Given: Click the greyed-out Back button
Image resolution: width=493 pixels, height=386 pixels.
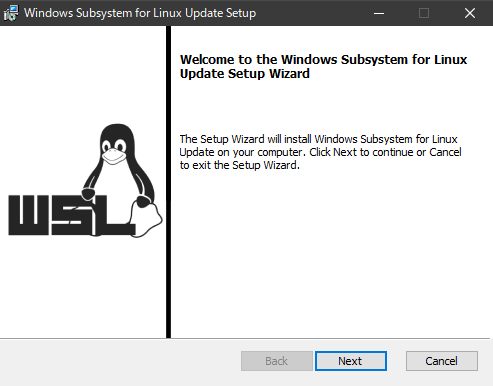Looking at the screenshot, I should point(277,361).
